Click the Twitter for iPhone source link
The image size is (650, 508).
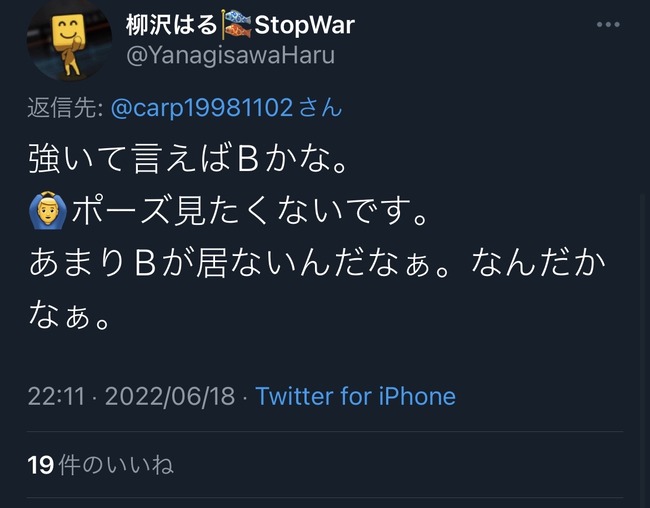(356, 396)
